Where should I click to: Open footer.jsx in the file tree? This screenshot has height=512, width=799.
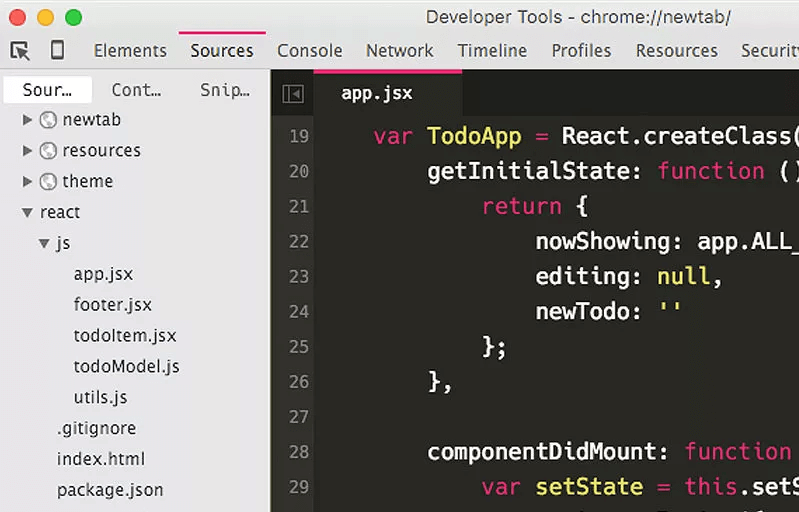pos(113,305)
